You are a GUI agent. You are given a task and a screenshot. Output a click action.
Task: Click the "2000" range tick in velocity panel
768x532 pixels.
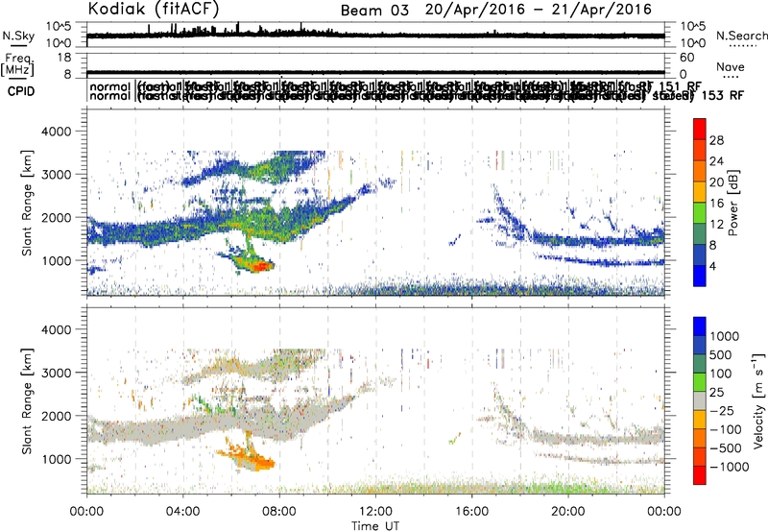[x=56, y=416]
